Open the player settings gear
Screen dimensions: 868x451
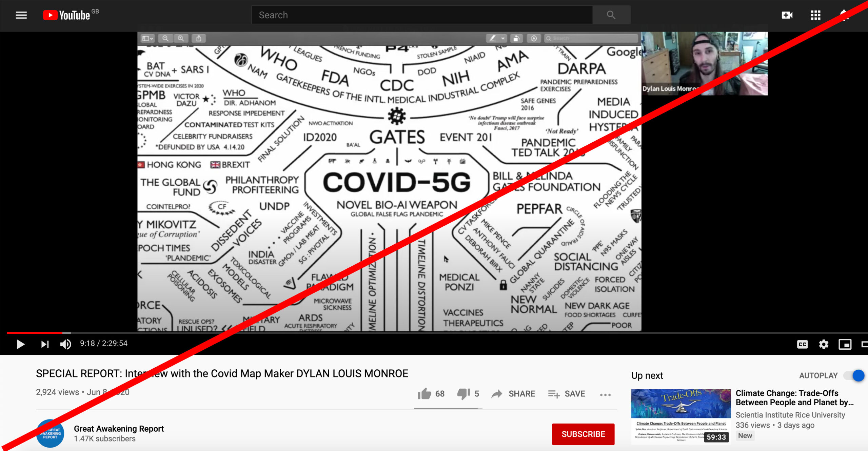point(824,344)
